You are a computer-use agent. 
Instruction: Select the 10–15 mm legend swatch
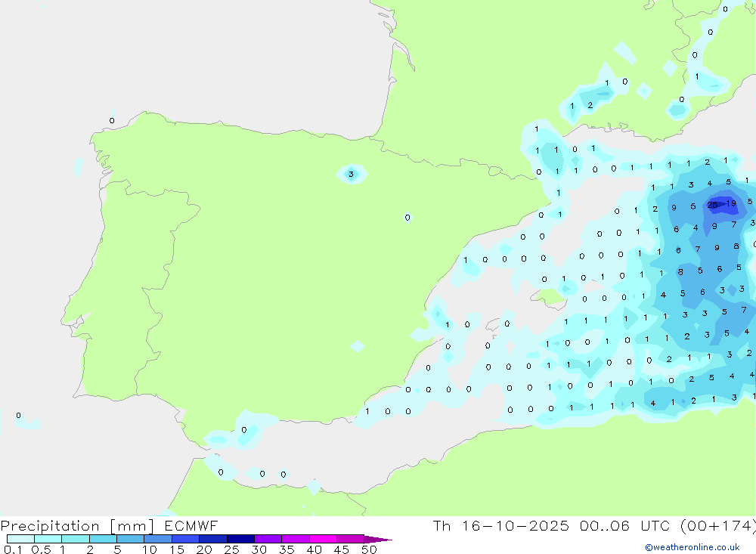[x=158, y=539]
